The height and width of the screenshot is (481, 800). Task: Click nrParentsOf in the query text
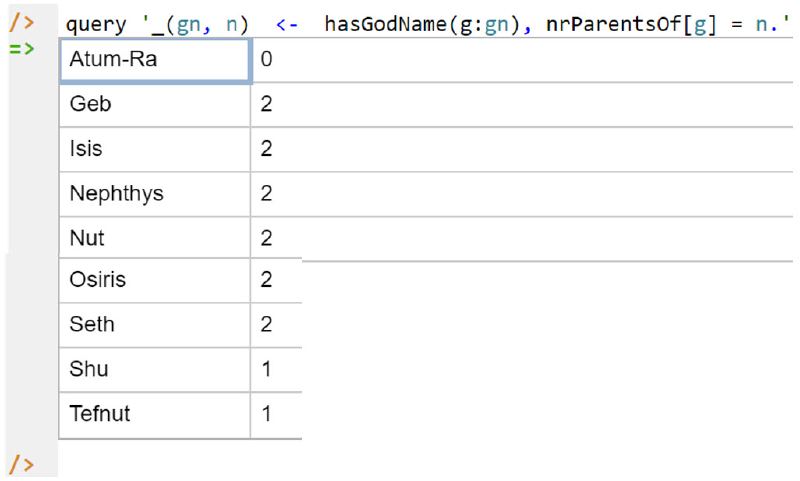pos(614,23)
